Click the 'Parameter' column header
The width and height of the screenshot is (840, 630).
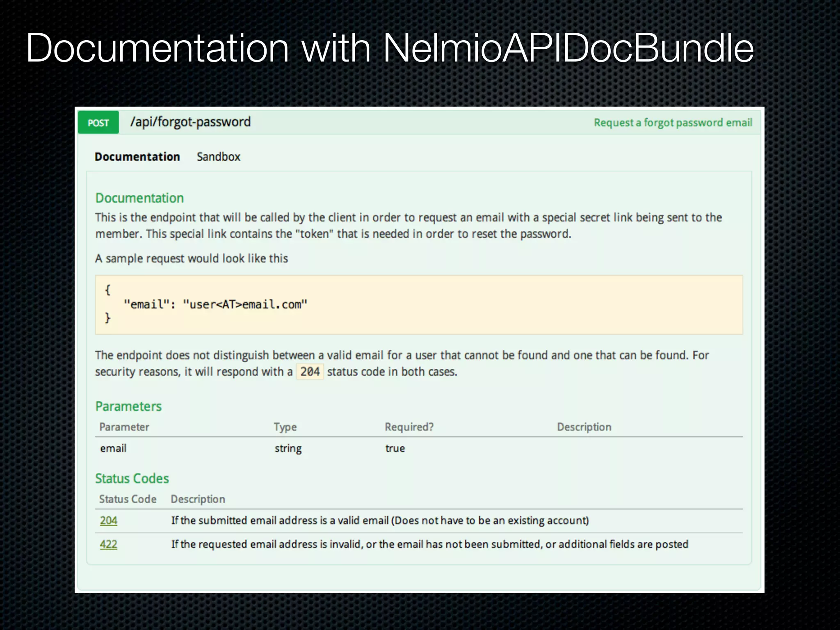[x=124, y=427]
